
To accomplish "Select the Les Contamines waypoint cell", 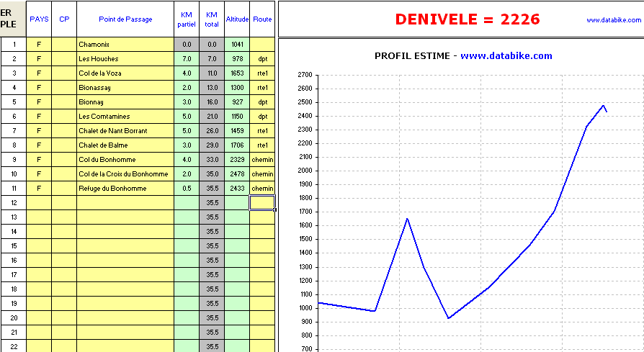I will point(125,117).
